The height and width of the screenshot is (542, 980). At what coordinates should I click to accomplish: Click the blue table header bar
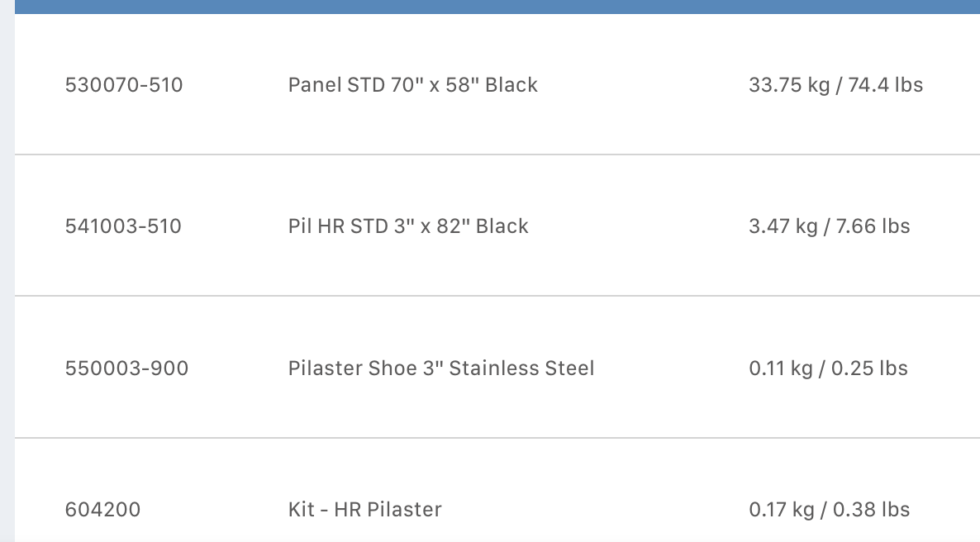point(496,7)
